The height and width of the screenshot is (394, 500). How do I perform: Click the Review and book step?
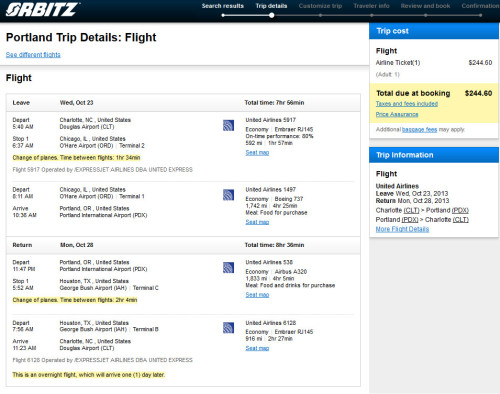(x=425, y=6)
